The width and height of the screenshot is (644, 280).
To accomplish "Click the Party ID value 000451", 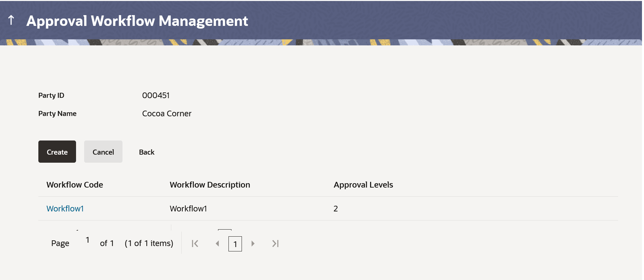I will [156, 95].
